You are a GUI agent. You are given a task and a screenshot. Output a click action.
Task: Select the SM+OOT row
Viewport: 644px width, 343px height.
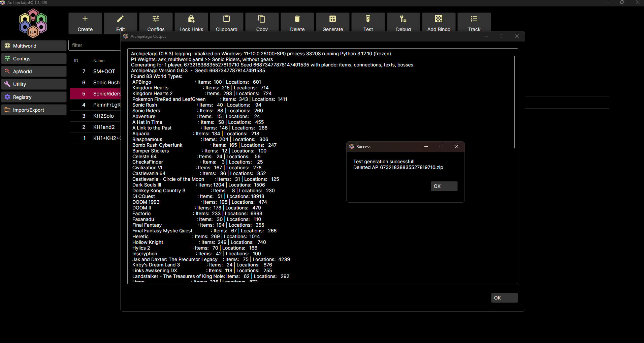(95, 72)
